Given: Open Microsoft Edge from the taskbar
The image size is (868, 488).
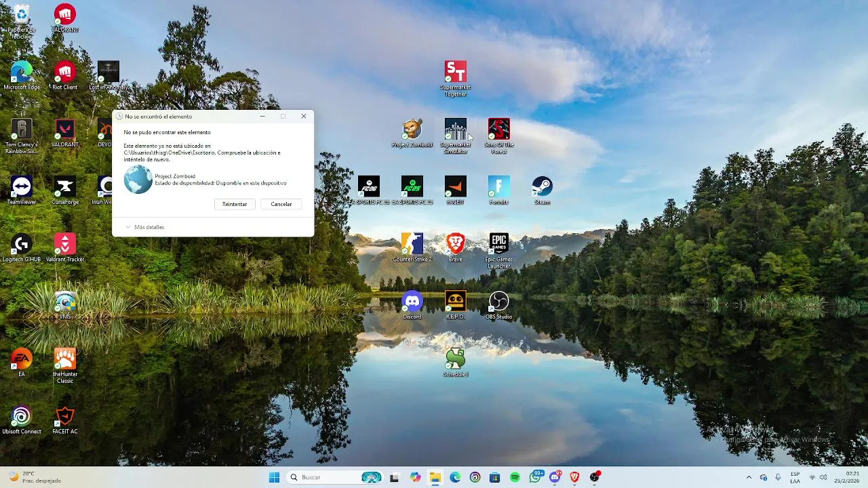Looking at the screenshot, I should coord(455,477).
